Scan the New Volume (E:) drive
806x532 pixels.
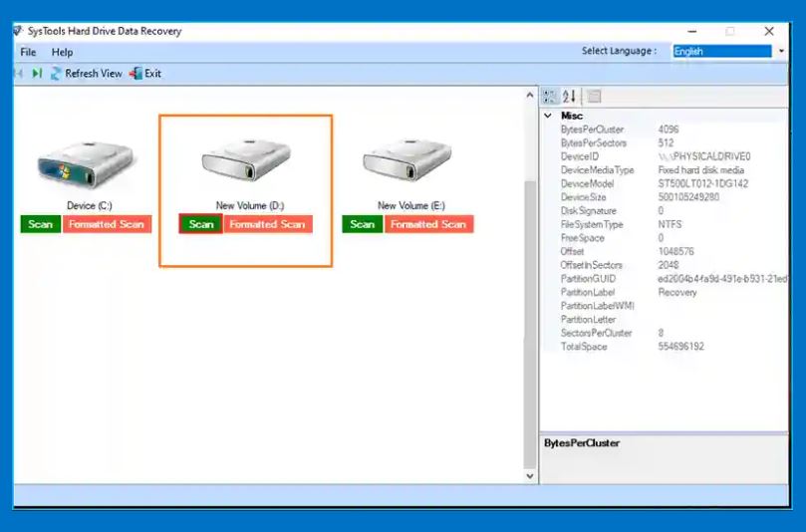[363, 224]
